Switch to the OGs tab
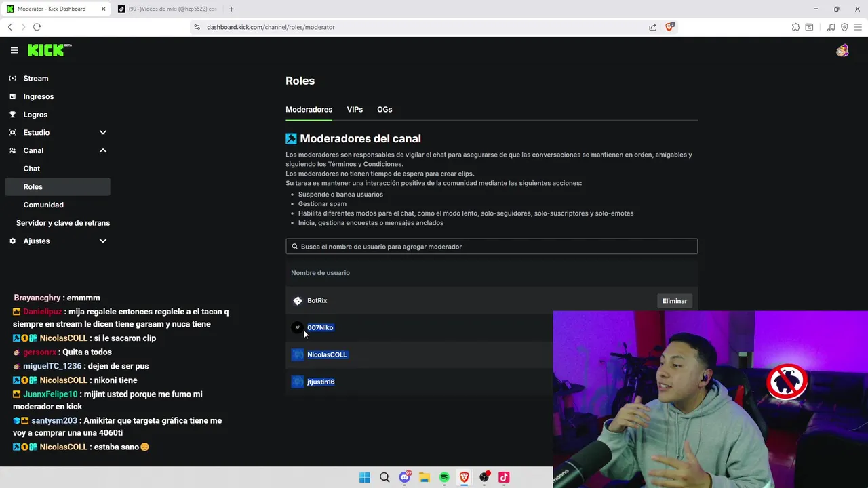 tap(384, 109)
